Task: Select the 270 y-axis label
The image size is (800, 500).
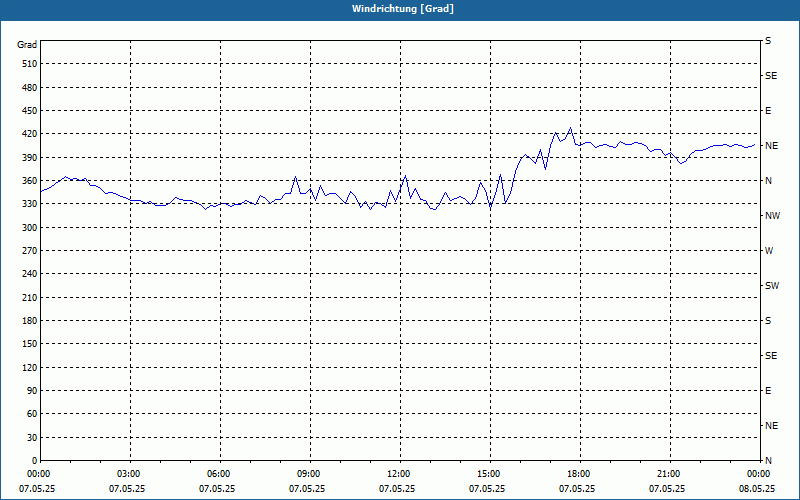Action: pos(30,251)
